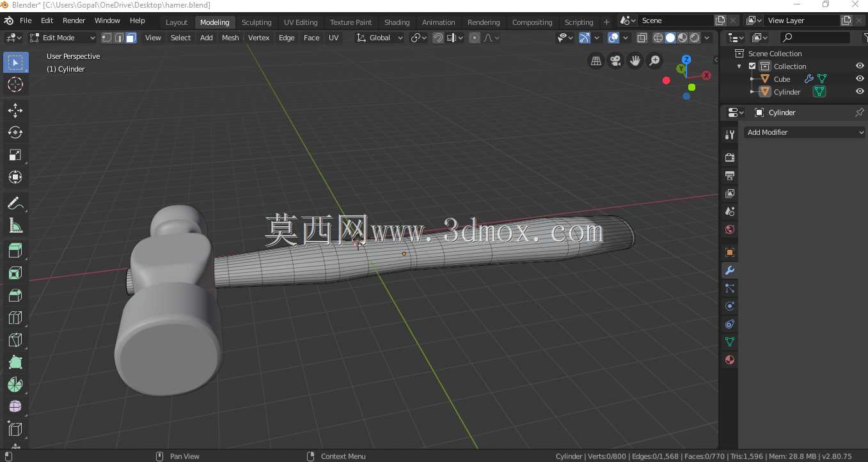Toggle proportional editing
Image resolution: width=868 pixels, height=462 pixels.
(x=475, y=38)
